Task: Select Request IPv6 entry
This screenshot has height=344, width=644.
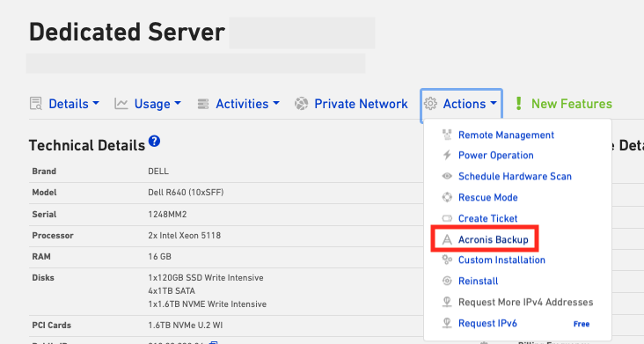Action: tap(487, 323)
